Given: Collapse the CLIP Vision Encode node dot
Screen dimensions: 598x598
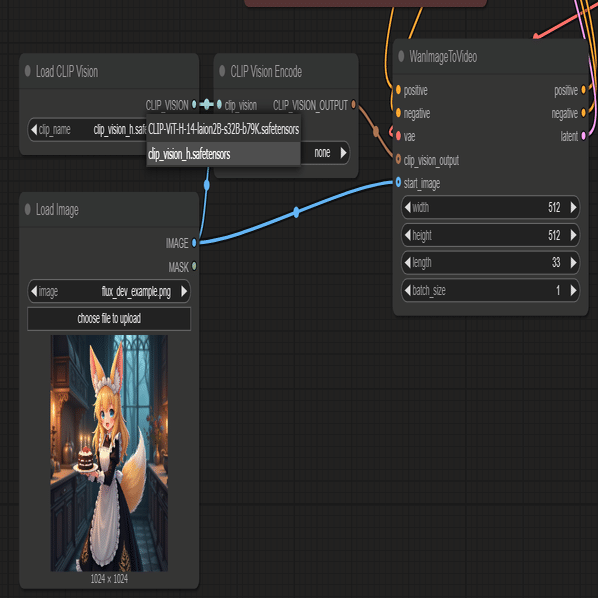Looking at the screenshot, I should coord(222,71).
